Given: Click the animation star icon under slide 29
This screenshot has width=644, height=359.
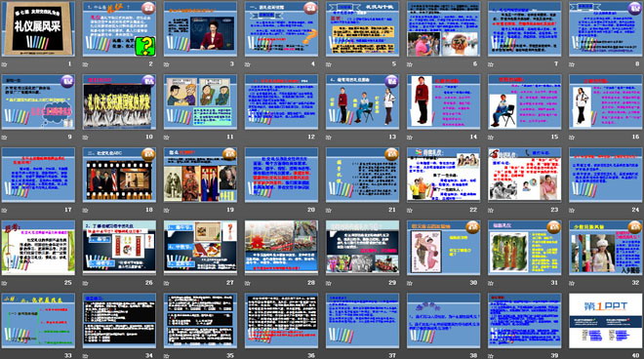Looking at the screenshot, I should (x=329, y=283).
